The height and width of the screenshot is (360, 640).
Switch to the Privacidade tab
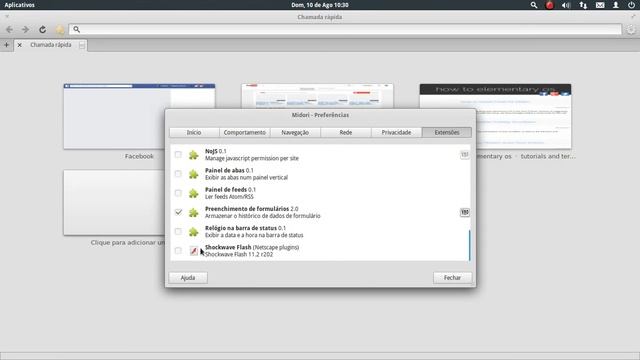click(396, 132)
